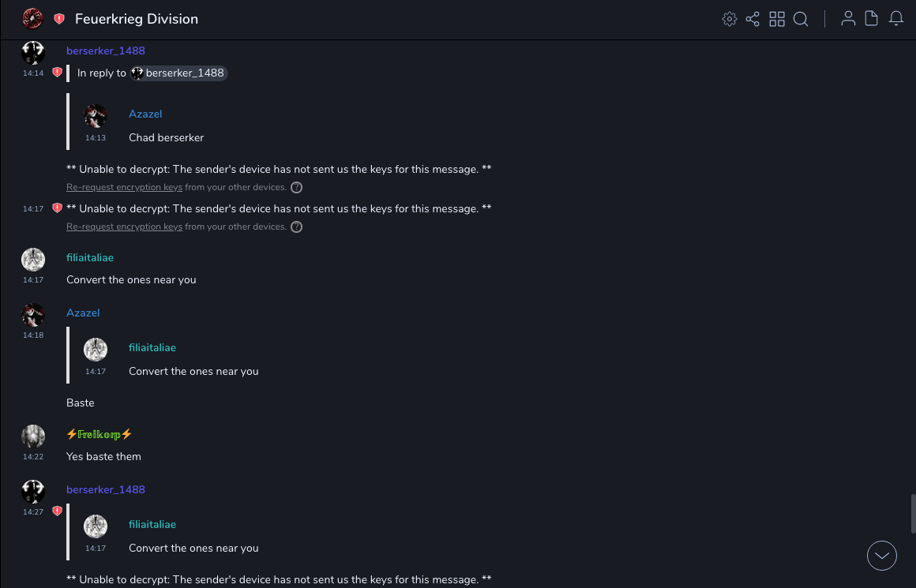Click the vertical scrollbar thumb
Screen dimensions: 916x588
pyautogui.click(x=913, y=513)
